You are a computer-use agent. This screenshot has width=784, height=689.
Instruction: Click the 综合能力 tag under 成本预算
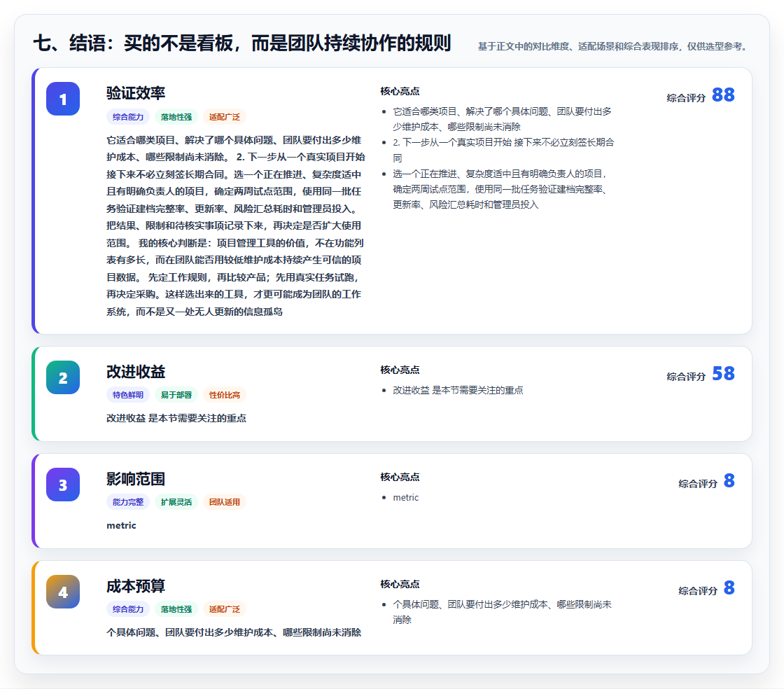128,609
